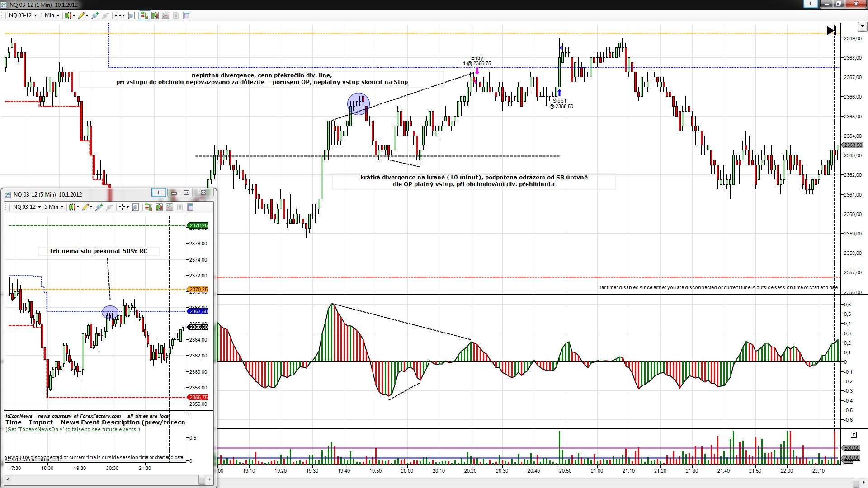Select the pencil drawing tools icon in main toolbar
This screenshot has width=868, height=488.
coord(82,15)
